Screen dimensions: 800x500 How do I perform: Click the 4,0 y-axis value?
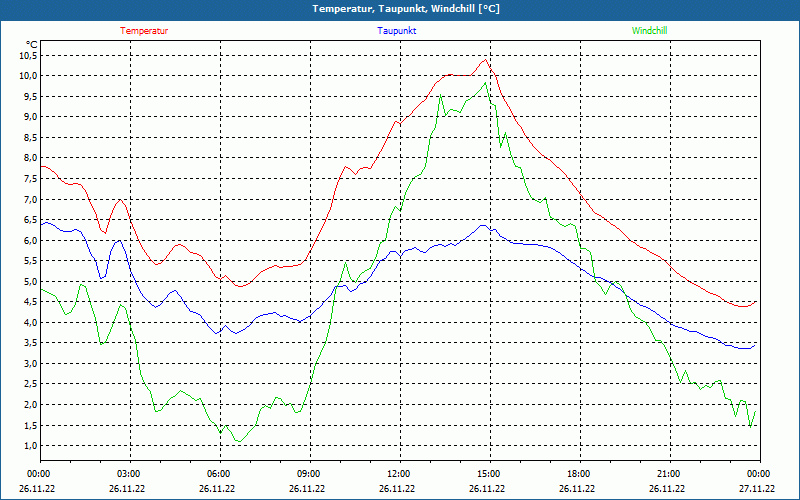tap(31, 322)
